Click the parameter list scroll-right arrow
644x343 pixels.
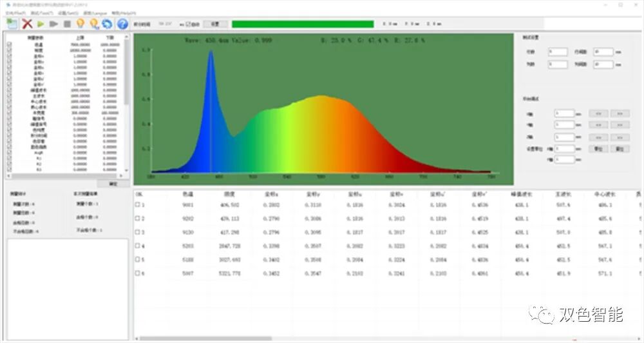point(121,175)
